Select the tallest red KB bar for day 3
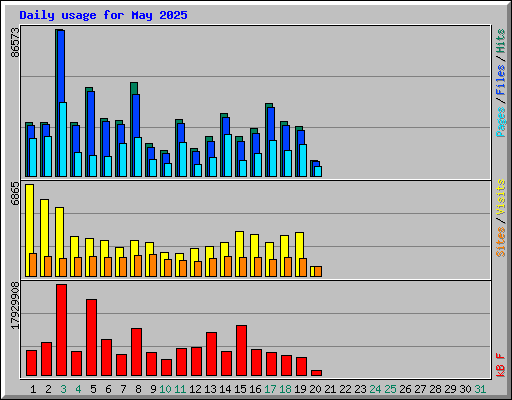The width and height of the screenshot is (512, 400). [61, 330]
